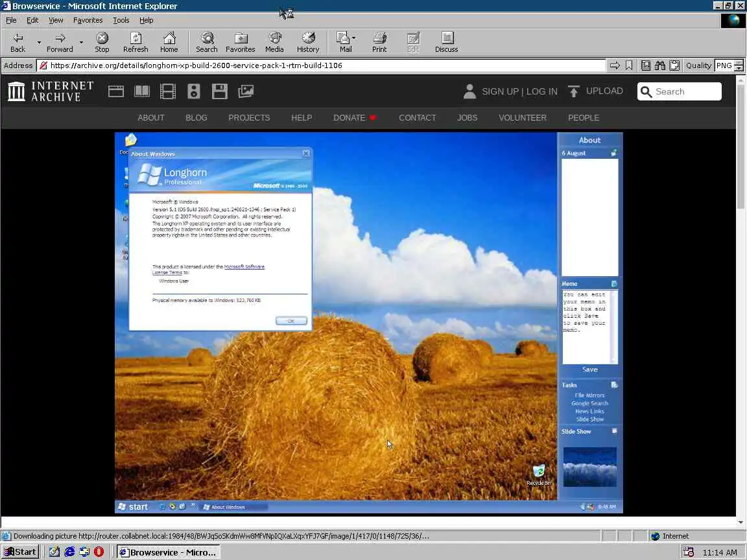Open Internet Archive web icon

(x=116, y=91)
